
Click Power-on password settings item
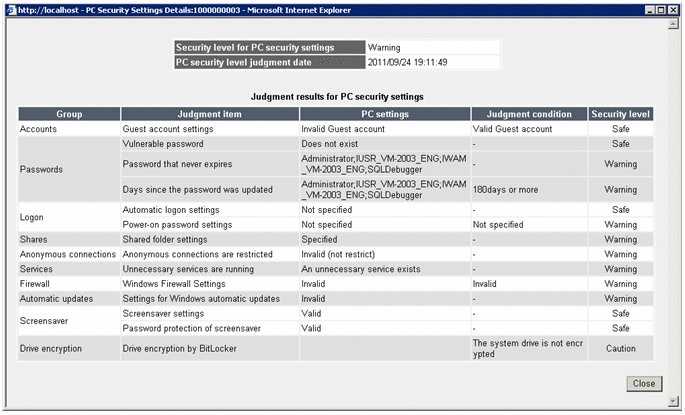(210, 225)
